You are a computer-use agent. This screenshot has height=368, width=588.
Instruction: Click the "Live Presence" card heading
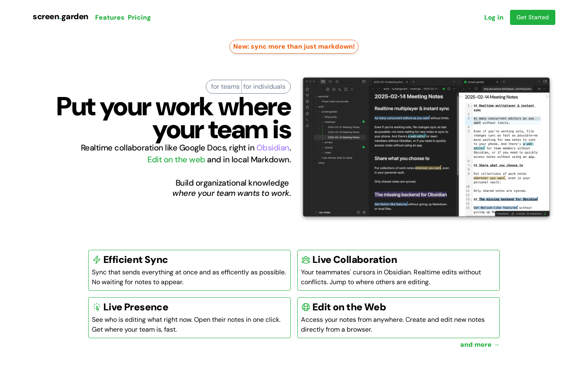(x=136, y=307)
